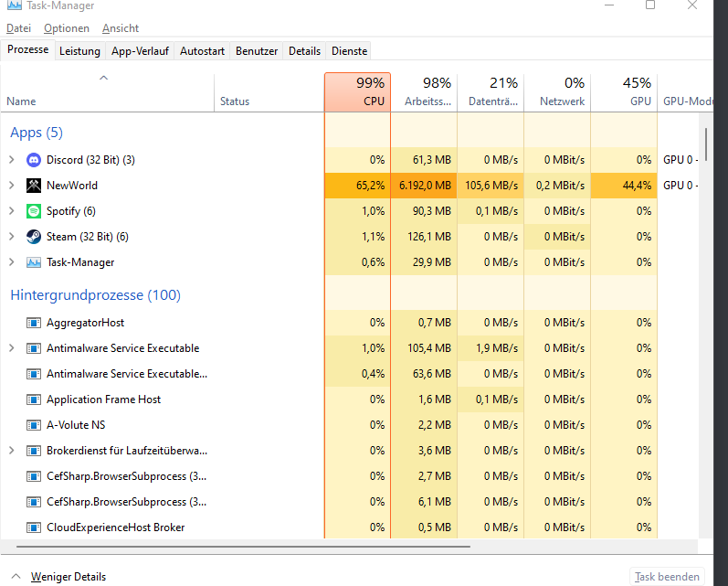728x586 pixels.
Task: Switch to the Benutzer tab
Action: (x=257, y=51)
